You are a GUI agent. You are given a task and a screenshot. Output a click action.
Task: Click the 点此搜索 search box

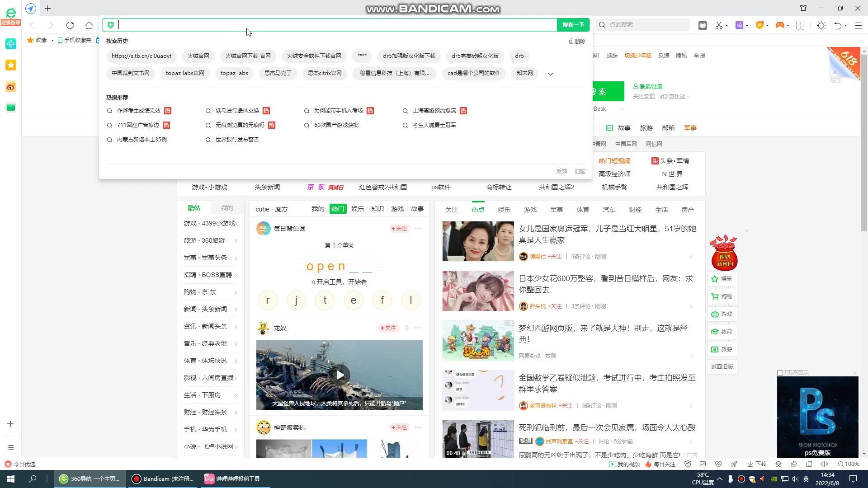(x=643, y=25)
